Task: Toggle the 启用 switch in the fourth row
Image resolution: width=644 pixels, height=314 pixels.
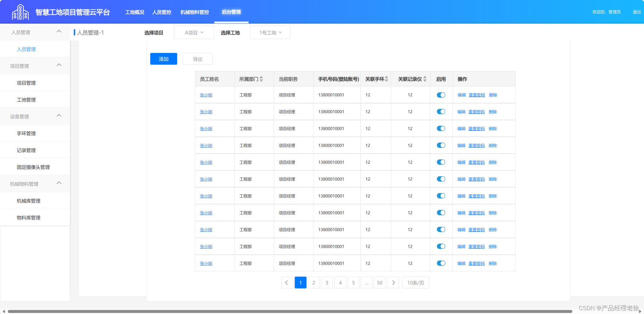Action: 441,145
